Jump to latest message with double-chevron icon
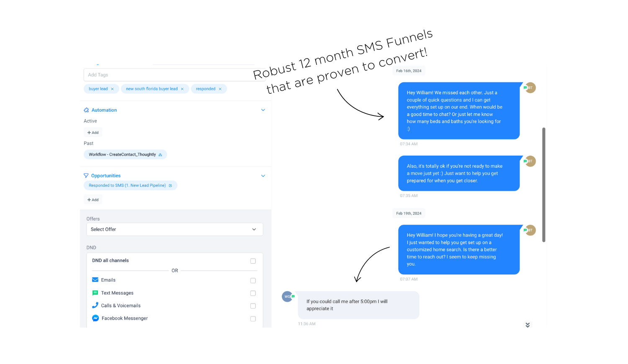 click(528, 325)
